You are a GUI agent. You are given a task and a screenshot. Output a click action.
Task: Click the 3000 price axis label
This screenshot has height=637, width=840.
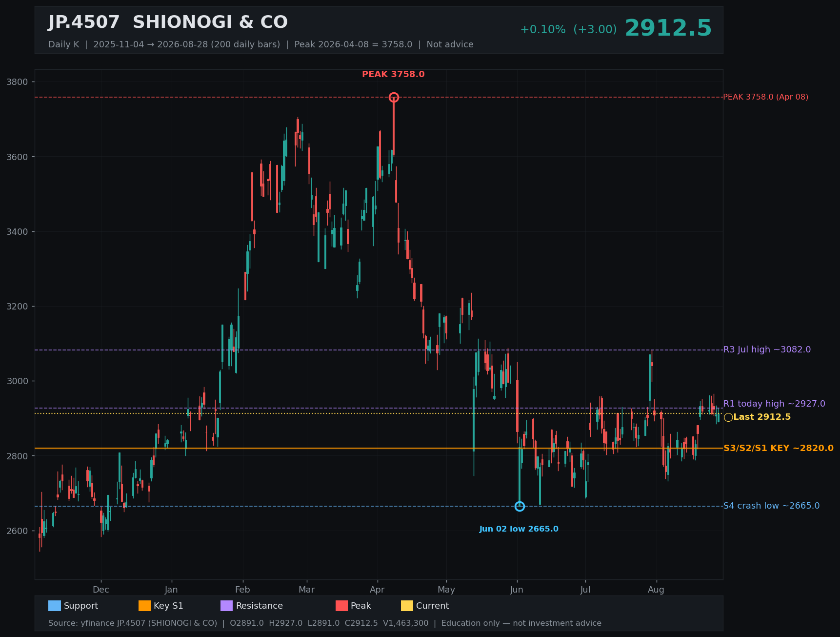point(17,381)
